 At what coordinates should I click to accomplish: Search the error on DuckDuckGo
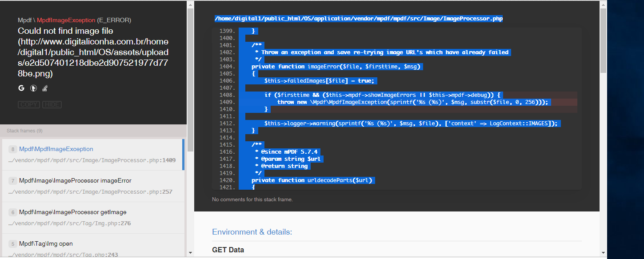33,88
